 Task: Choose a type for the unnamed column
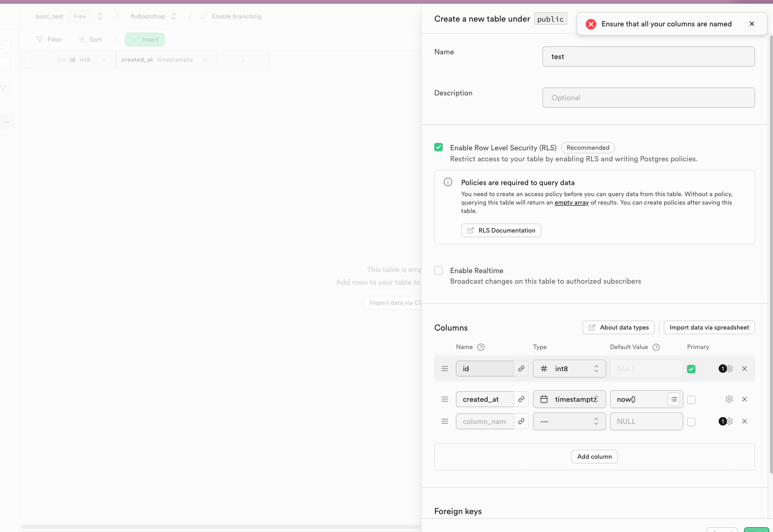(569, 421)
